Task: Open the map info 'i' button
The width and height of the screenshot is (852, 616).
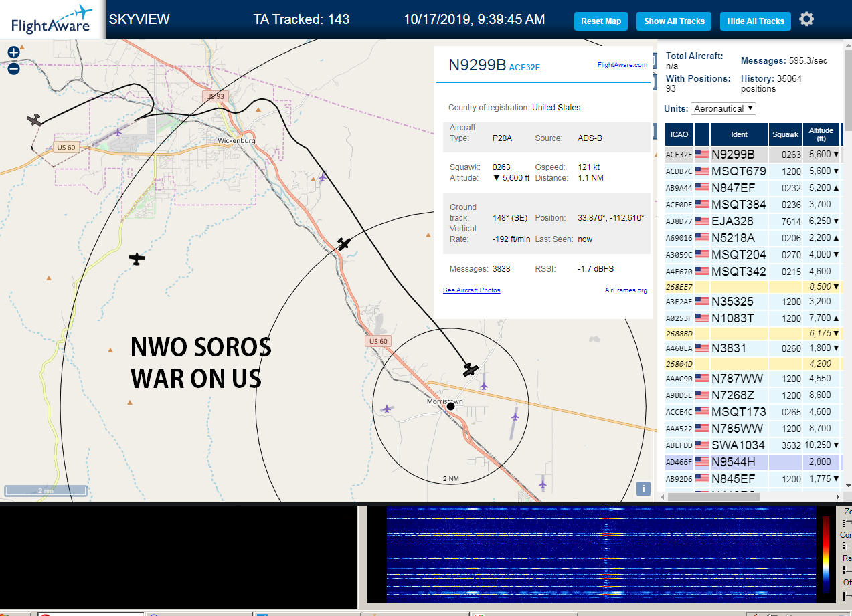Action: (x=643, y=488)
